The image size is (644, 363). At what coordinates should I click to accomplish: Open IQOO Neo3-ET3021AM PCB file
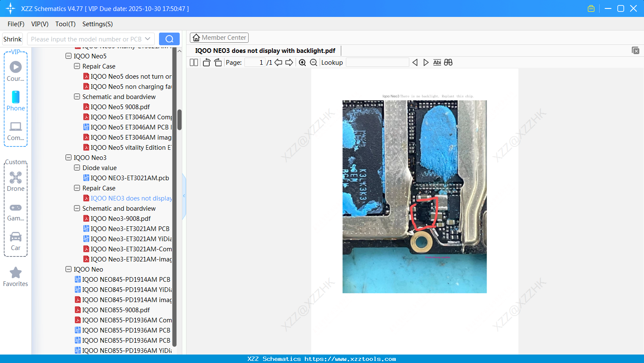click(x=126, y=228)
